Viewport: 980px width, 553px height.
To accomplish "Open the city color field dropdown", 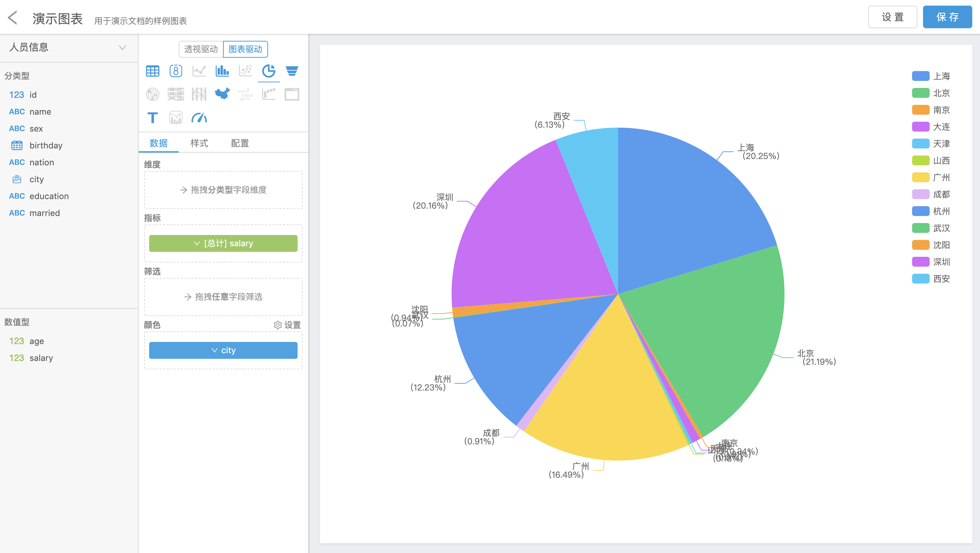I will pyautogui.click(x=223, y=350).
